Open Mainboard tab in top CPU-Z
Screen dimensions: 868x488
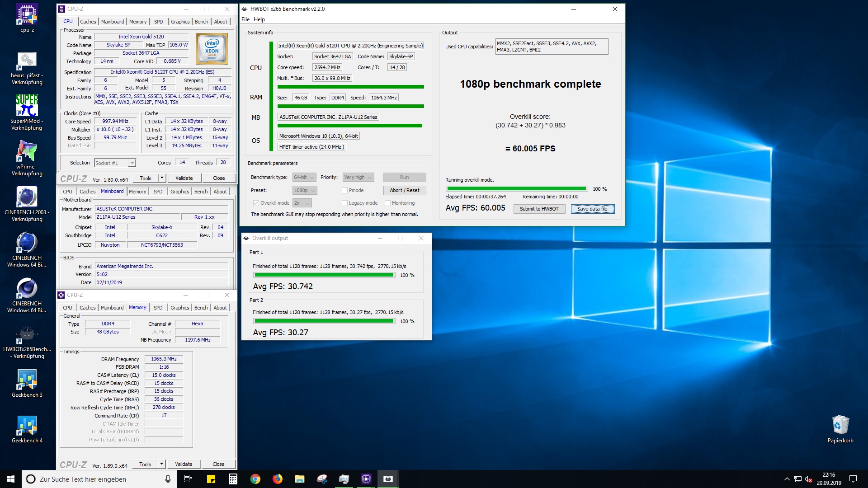point(113,22)
